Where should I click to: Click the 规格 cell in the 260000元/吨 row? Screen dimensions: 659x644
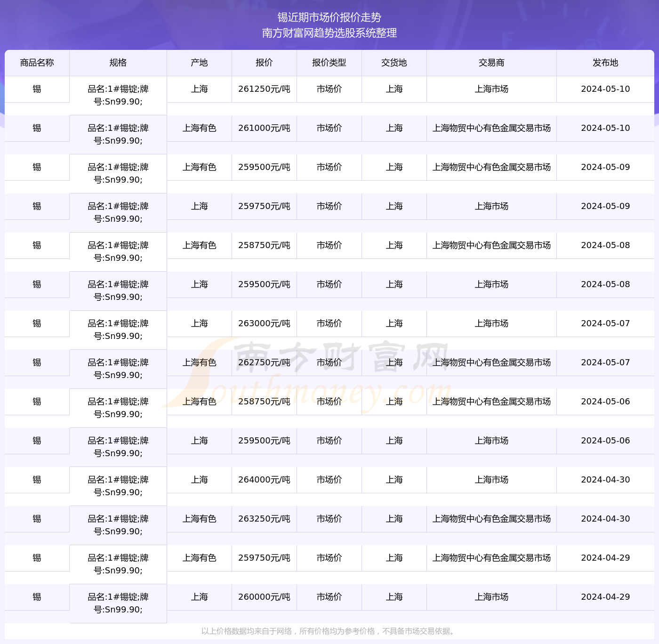point(118,604)
